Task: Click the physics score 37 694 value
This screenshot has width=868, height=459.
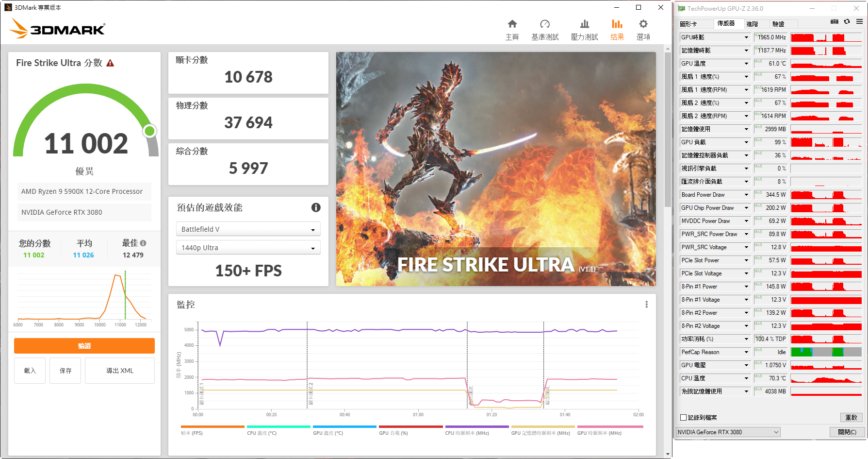Action: (x=248, y=122)
